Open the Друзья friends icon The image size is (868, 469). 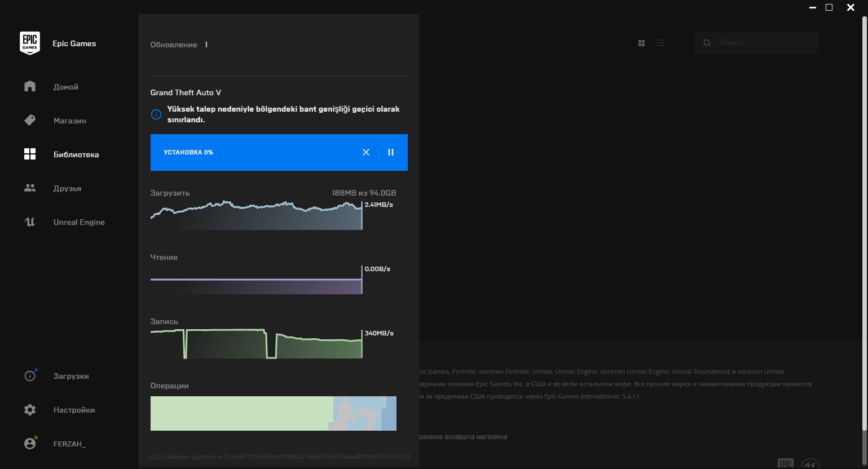click(x=30, y=188)
